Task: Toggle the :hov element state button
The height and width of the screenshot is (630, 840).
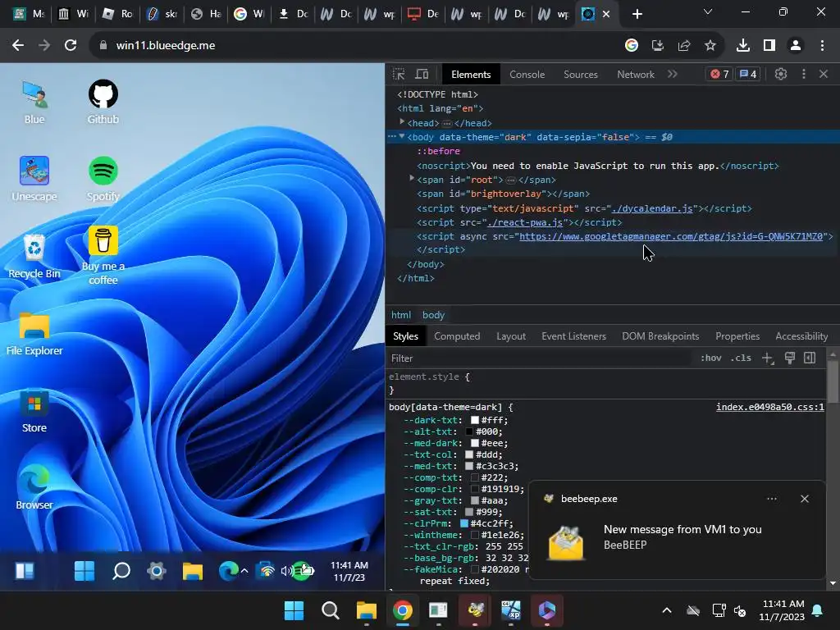Action: [711, 358]
